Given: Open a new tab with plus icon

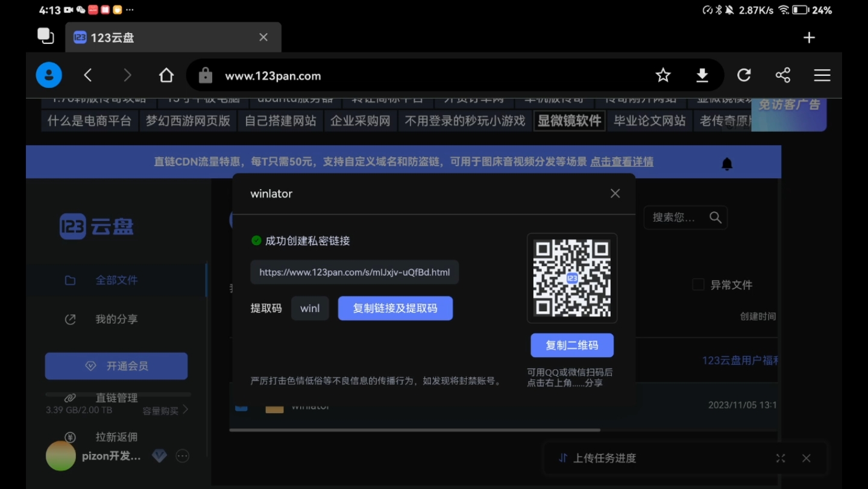Looking at the screenshot, I should [809, 37].
